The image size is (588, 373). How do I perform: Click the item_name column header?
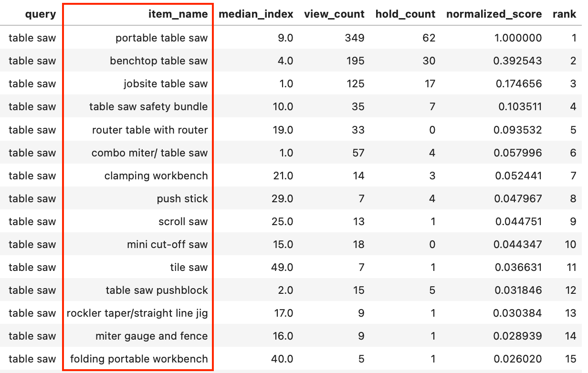click(178, 14)
